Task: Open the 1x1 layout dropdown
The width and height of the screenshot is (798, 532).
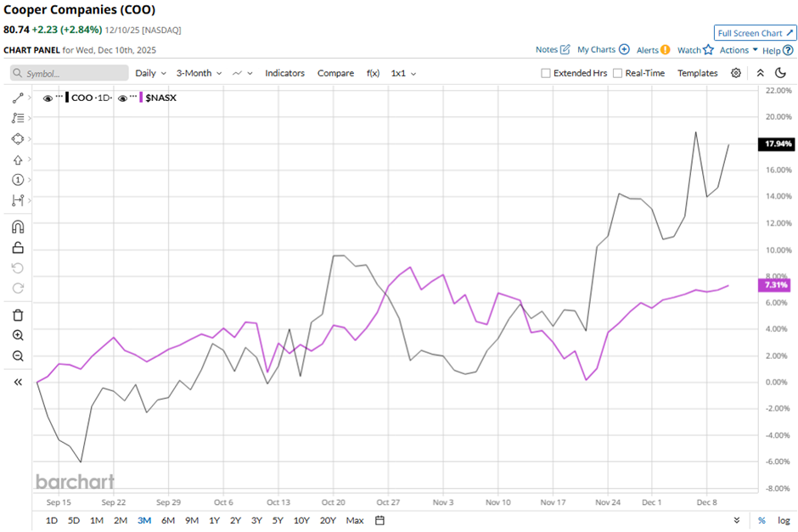Action: tap(403, 73)
